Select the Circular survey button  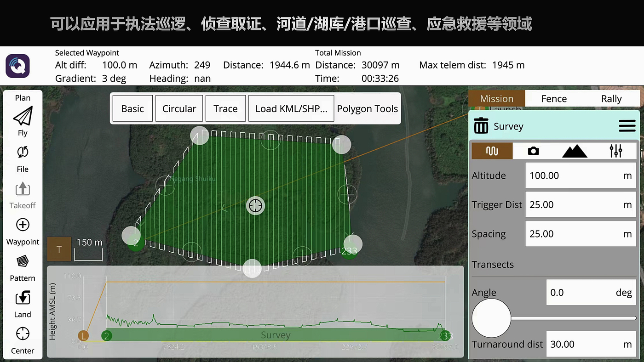click(x=179, y=108)
